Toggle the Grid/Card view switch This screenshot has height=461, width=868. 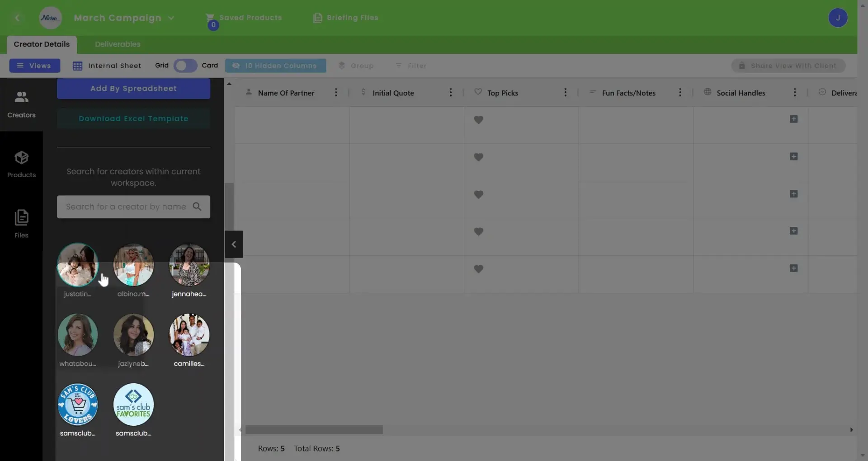184,66
